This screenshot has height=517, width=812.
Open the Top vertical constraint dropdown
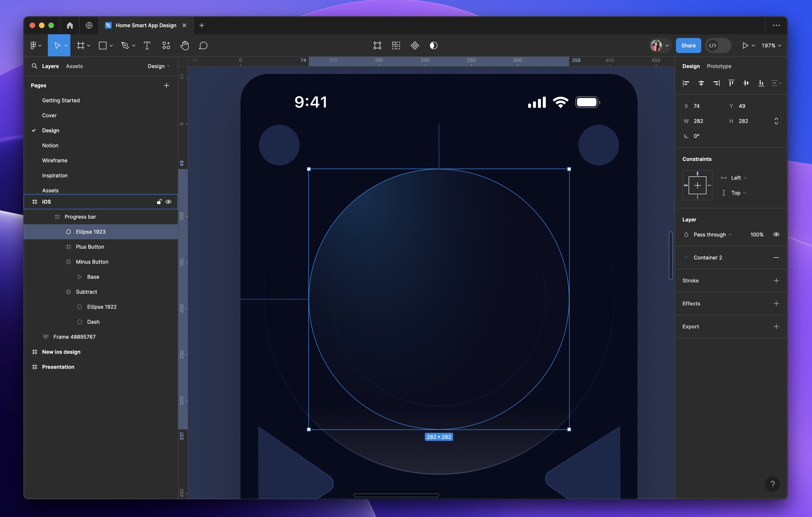coord(736,193)
